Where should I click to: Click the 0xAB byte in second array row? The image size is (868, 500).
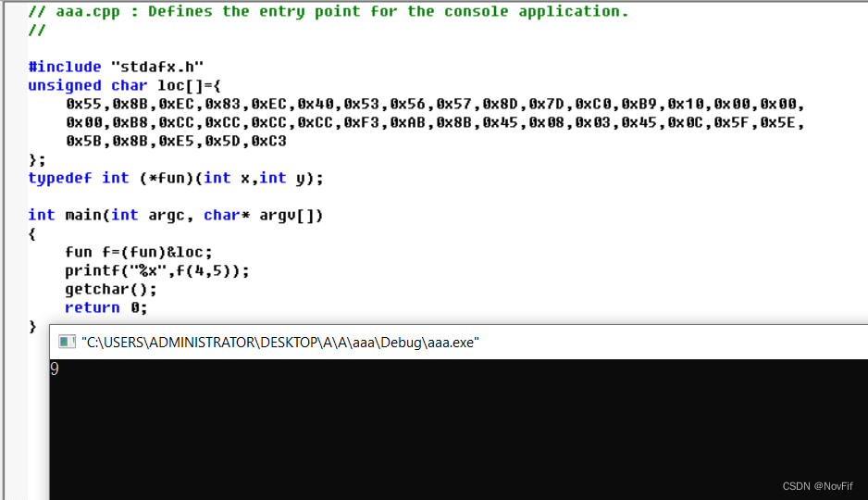(x=408, y=122)
